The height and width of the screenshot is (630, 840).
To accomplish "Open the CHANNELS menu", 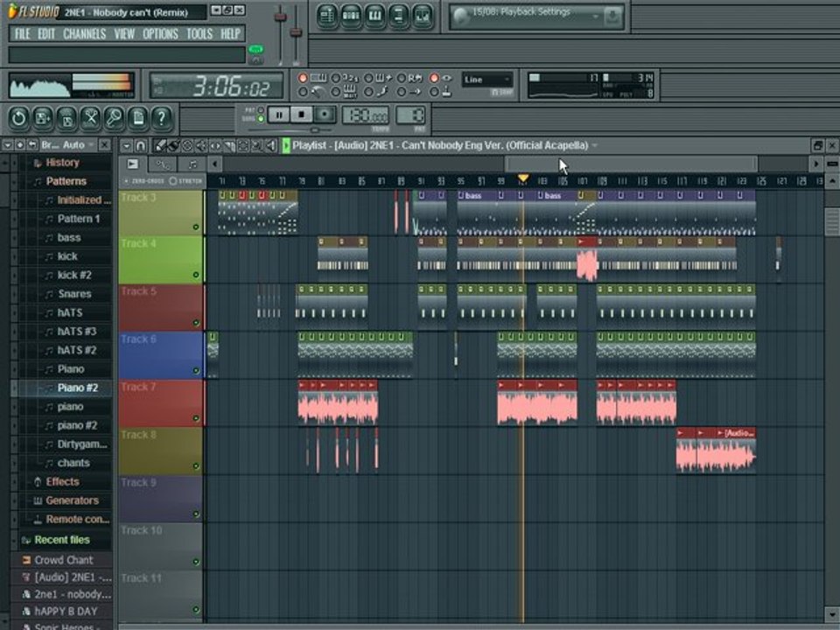I will click(x=85, y=34).
